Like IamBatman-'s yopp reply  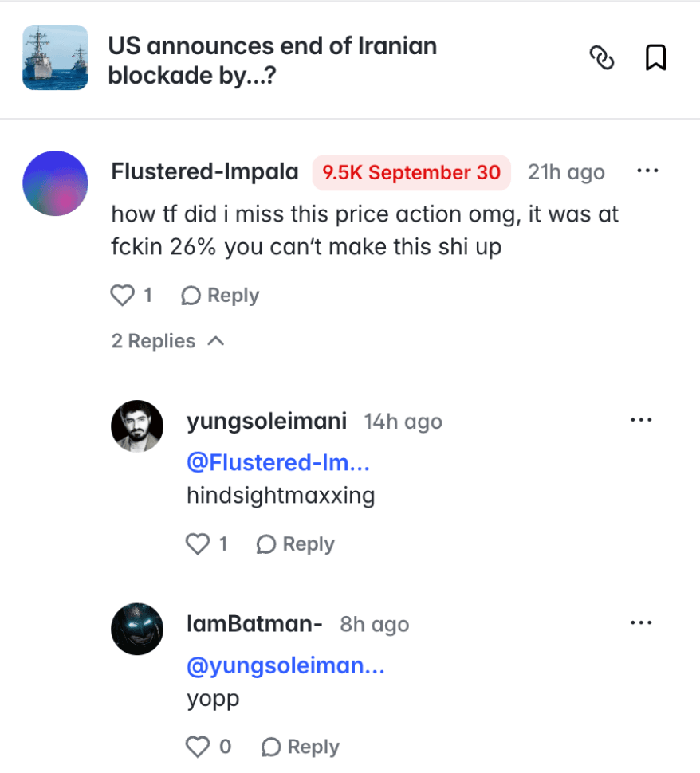pos(198,747)
